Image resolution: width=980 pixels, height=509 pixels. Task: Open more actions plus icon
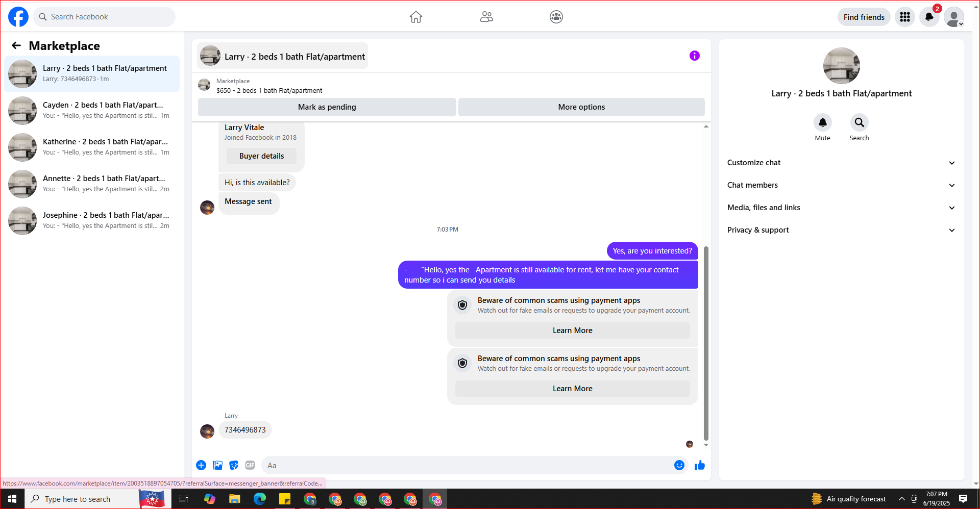pos(201,465)
